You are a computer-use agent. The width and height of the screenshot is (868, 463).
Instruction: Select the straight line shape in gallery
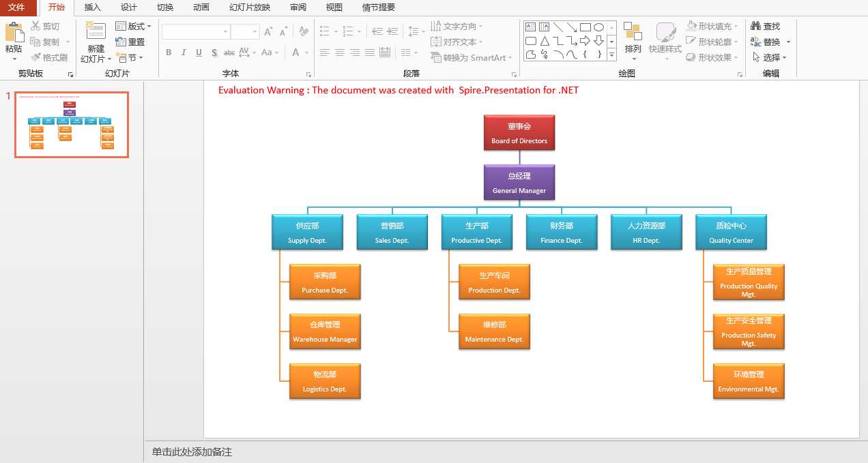[558, 27]
